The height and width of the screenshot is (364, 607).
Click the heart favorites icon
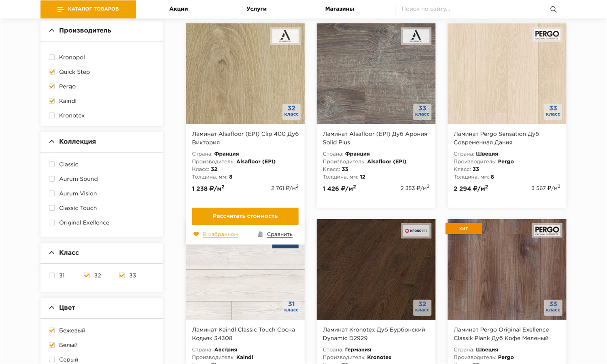[x=196, y=234]
